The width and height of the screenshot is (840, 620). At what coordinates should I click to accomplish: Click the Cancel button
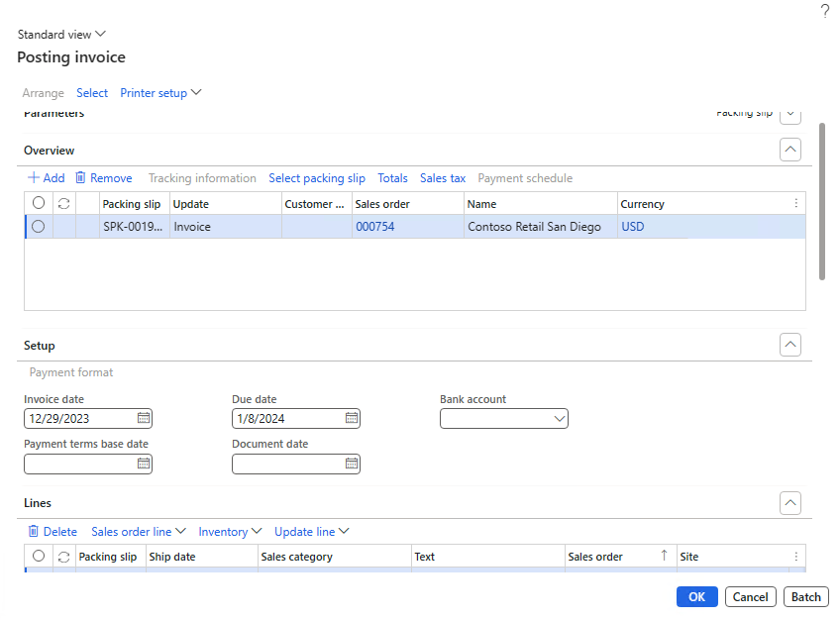pos(751,597)
